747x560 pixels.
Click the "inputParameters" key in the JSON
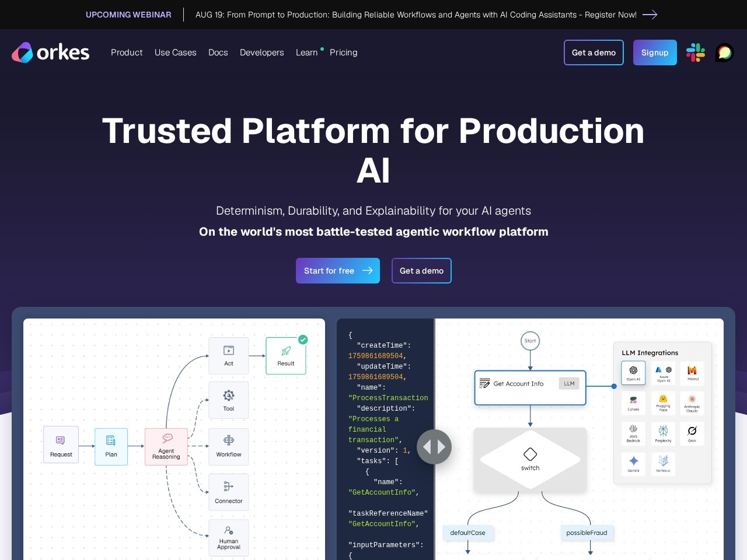tap(386, 545)
